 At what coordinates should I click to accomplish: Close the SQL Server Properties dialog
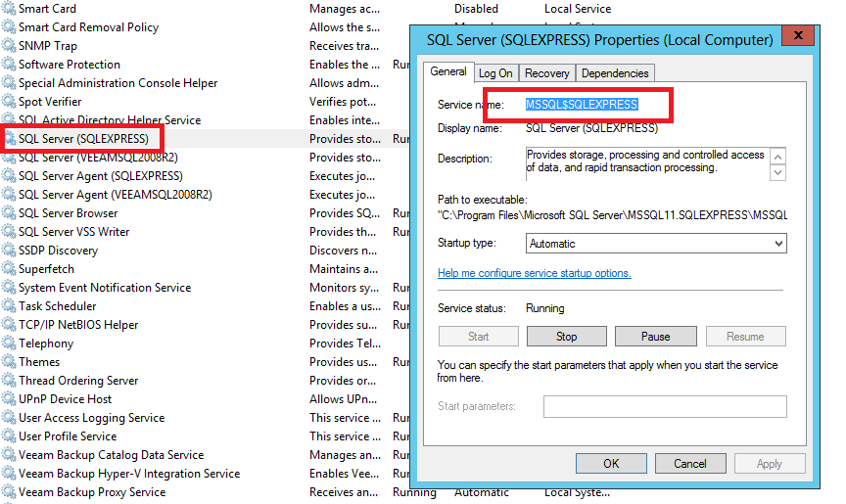(x=798, y=35)
